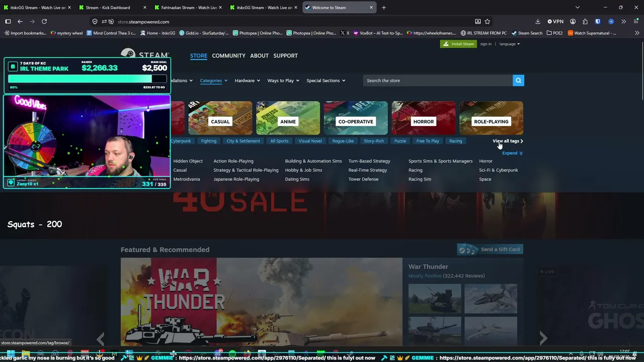Click the next arrow on featured carousel
This screenshot has width=644, height=362.
point(543,338)
